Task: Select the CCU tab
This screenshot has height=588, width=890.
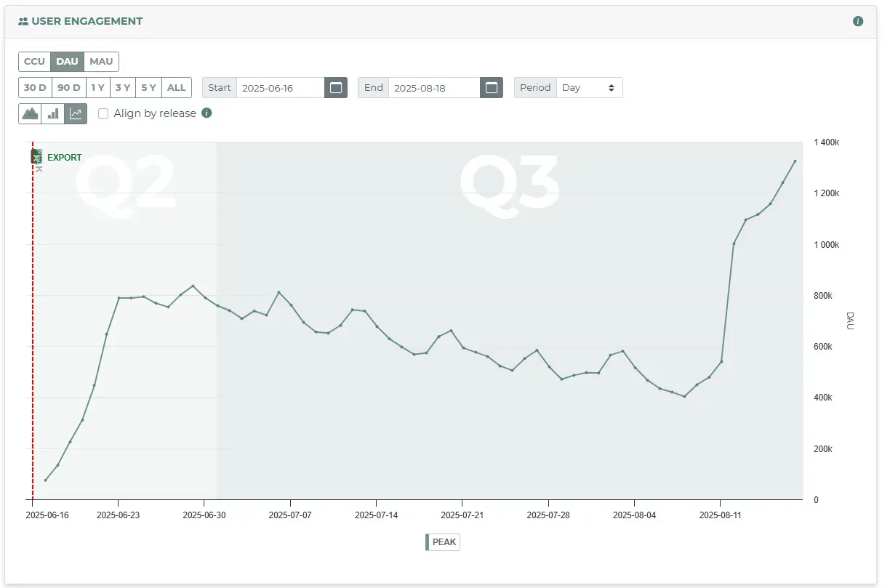Action: click(x=34, y=62)
